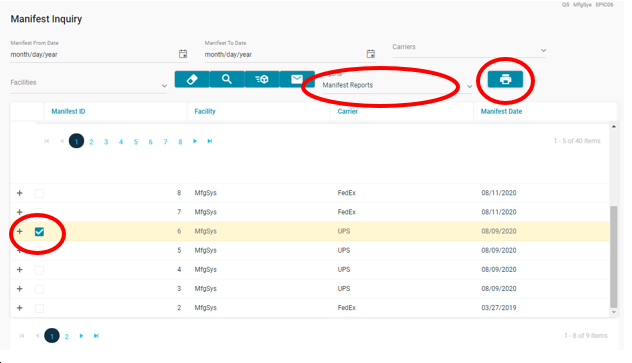Go to previous page in upper pager
This screenshot has width=632, height=363.
point(62,141)
